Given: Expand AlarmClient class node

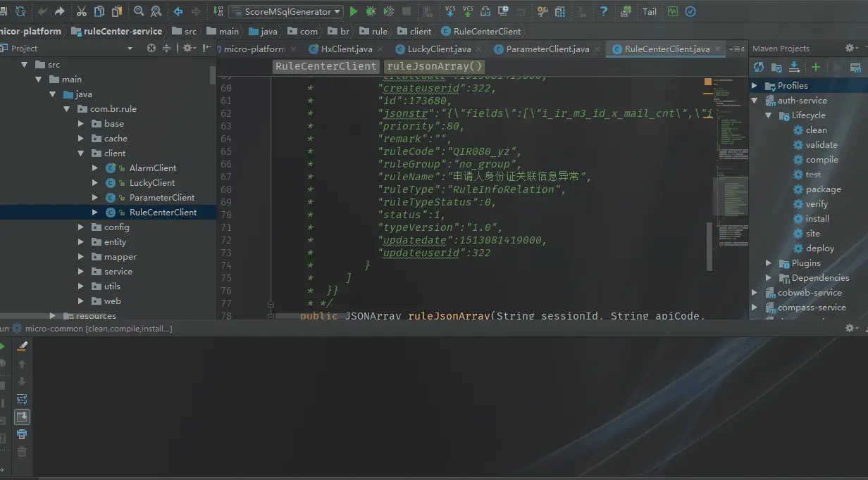Looking at the screenshot, I should [x=95, y=168].
